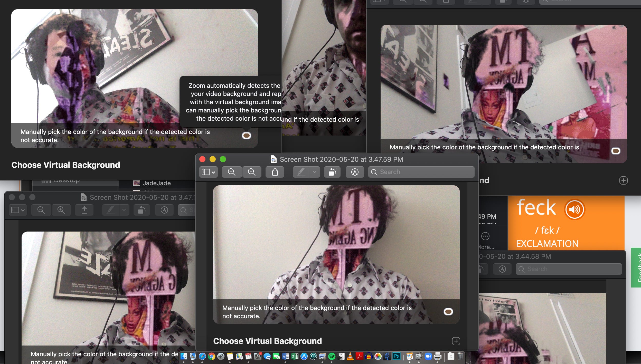Click the Share icon in front Preview toolbar
Screen dimensions: 641x364
click(x=275, y=172)
